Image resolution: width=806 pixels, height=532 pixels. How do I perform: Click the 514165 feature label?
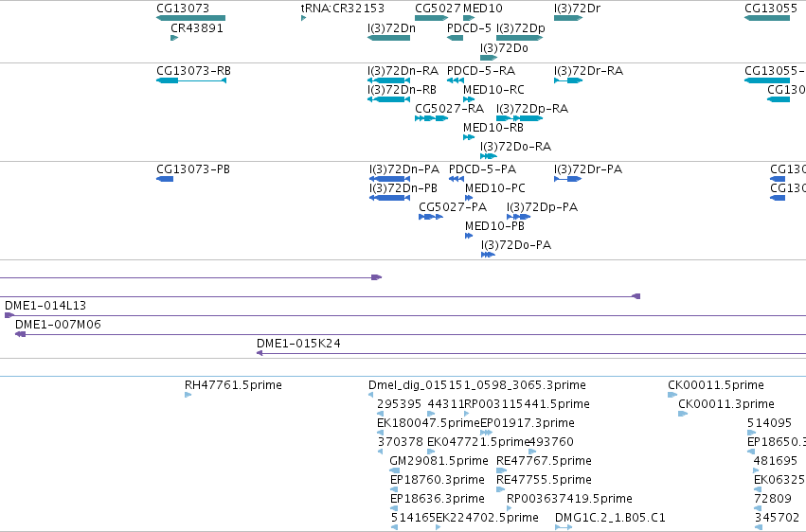(413, 518)
